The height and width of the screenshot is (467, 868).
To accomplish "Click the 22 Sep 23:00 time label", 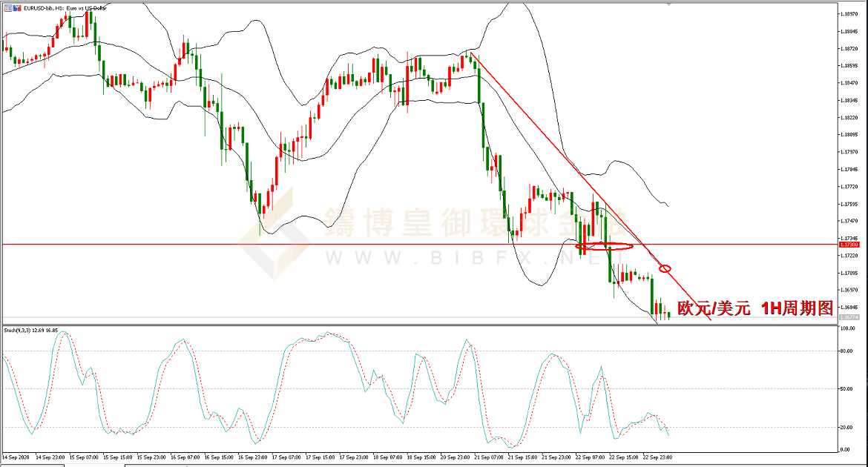I will point(658,457).
